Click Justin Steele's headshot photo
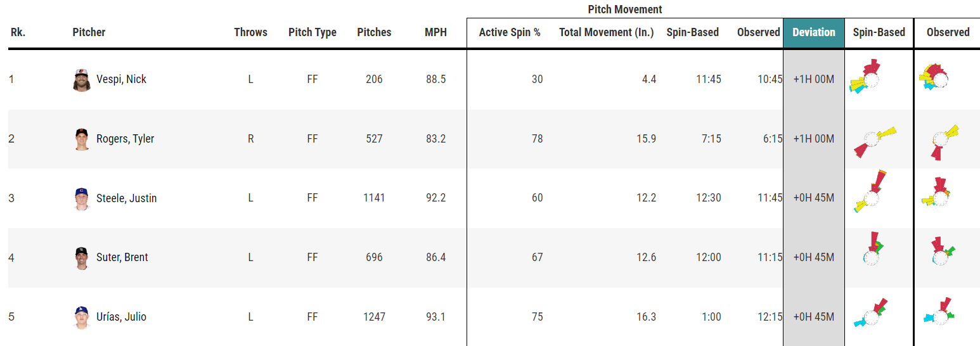Screen dimensions: 980x346 coord(82,198)
